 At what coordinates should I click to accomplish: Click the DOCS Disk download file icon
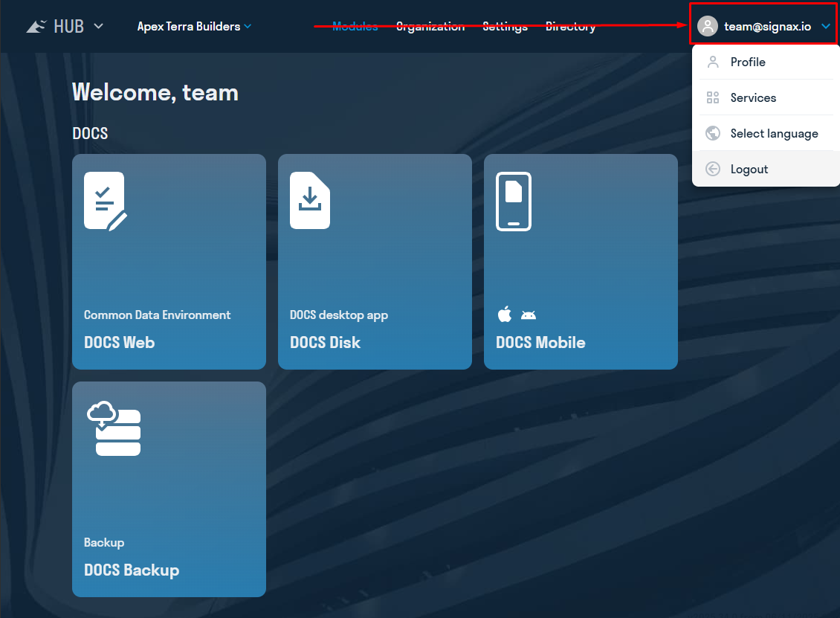click(310, 201)
